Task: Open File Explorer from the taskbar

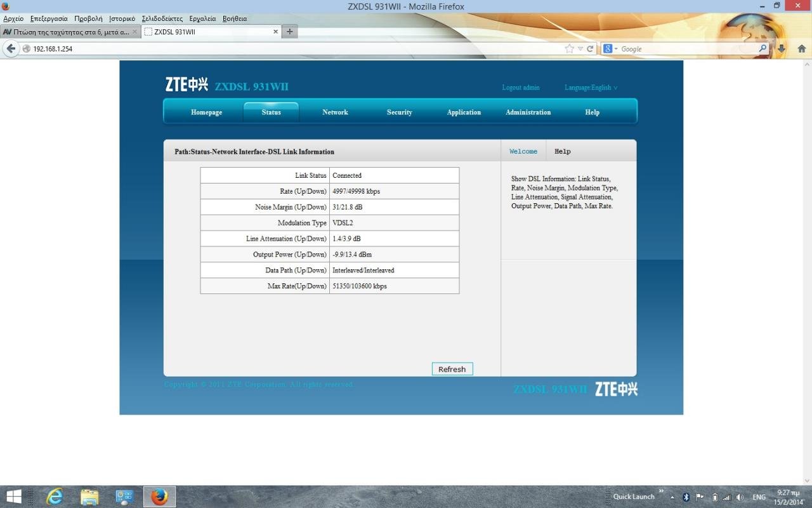Action: (89, 497)
